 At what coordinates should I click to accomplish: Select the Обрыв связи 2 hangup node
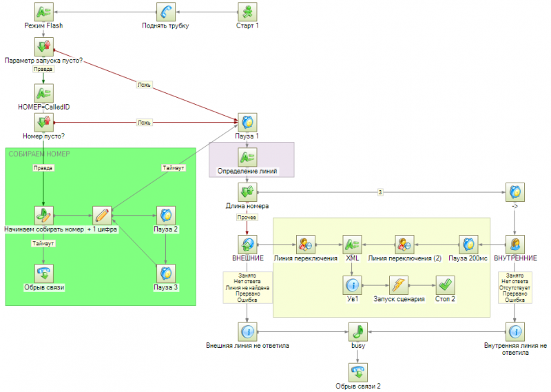(356, 373)
